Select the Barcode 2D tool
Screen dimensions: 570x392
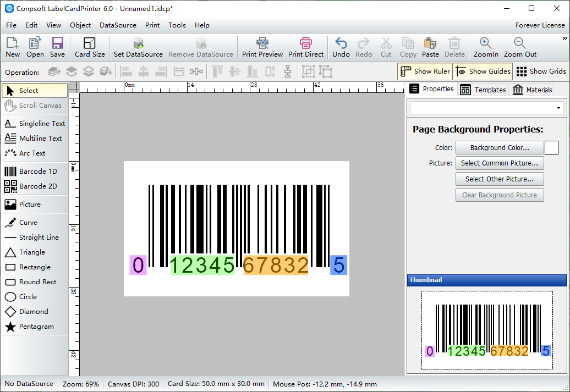35,186
